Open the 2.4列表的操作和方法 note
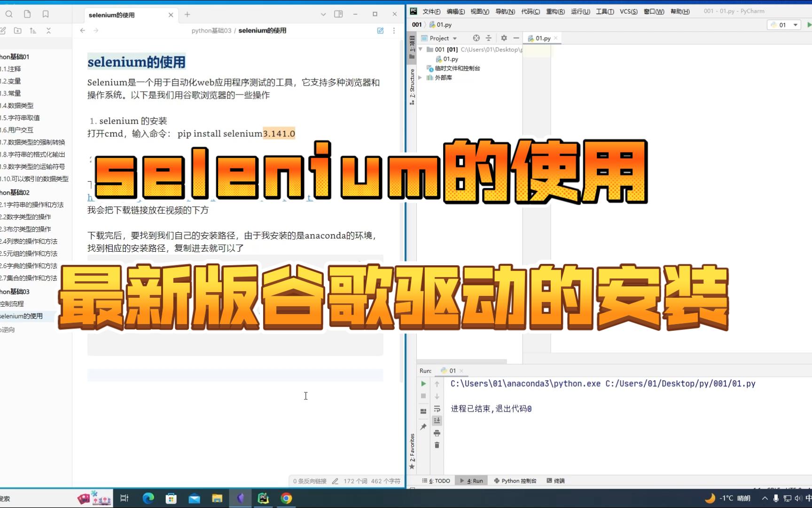Image resolution: width=812 pixels, height=508 pixels. tap(29, 241)
